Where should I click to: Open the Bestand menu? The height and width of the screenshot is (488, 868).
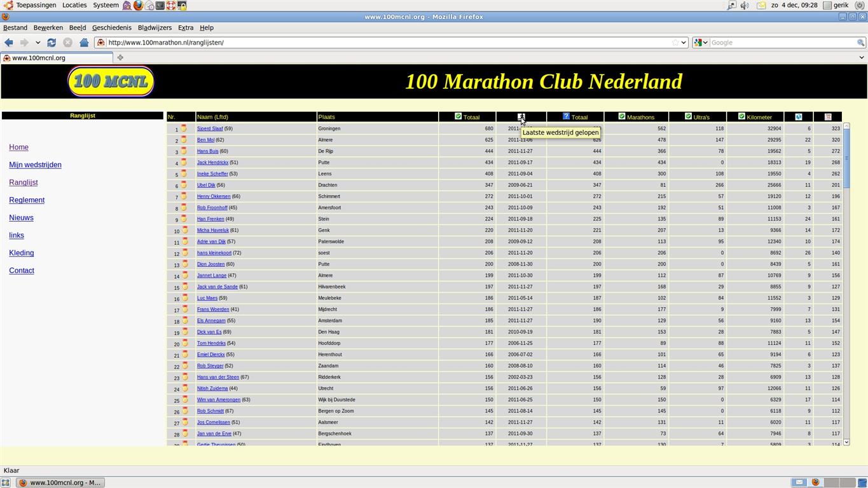[15, 28]
